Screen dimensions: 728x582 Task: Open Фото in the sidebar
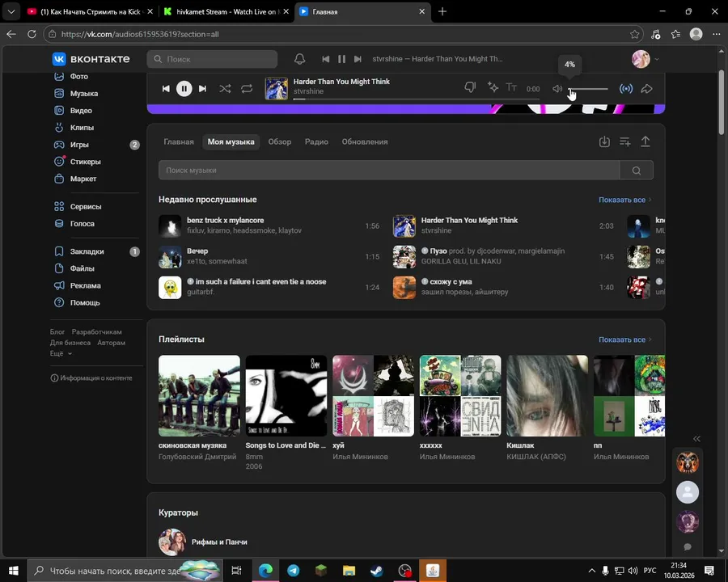pyautogui.click(x=79, y=76)
